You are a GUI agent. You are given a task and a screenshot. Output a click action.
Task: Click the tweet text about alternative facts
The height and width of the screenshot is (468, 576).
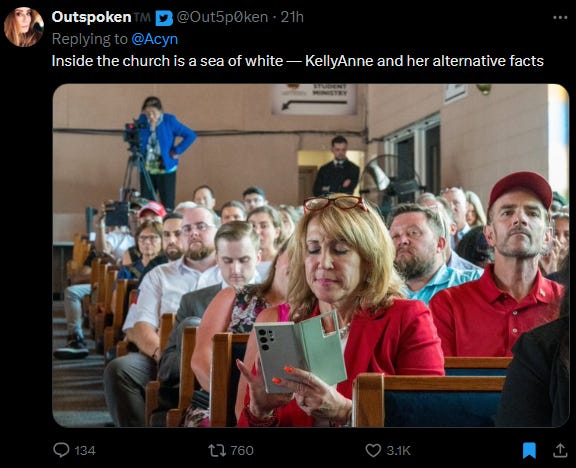coord(298,61)
